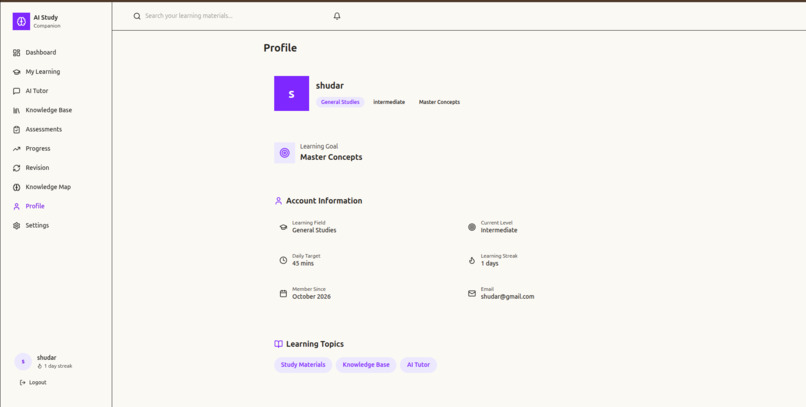Click the Knowledge Map brain icon
The image size is (806, 407).
click(x=16, y=187)
